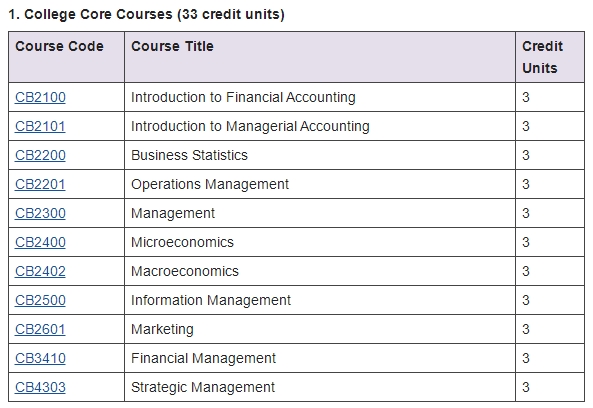
Task: Open the CB2300 course code link
Action: 40,213
